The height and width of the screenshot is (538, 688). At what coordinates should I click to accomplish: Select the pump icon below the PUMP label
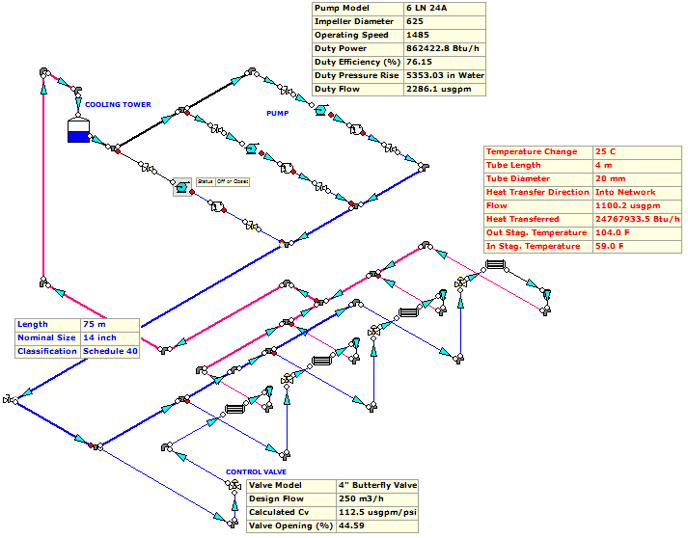pos(252,149)
